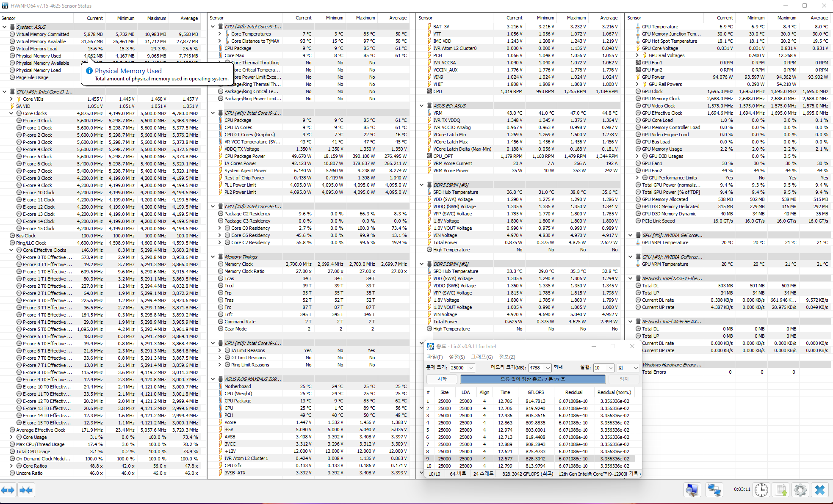Click the GFLOPS column header
This screenshot has width=833, height=504.
point(536,392)
